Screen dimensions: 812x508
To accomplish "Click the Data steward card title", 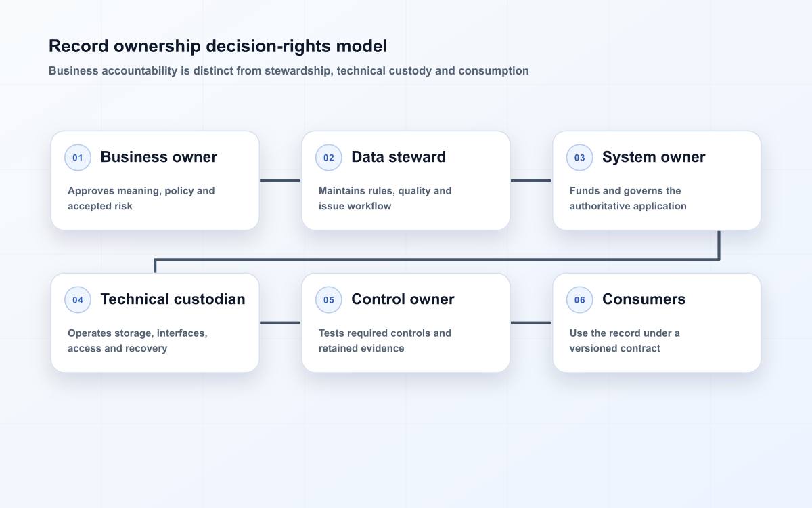I will pyautogui.click(x=399, y=157).
